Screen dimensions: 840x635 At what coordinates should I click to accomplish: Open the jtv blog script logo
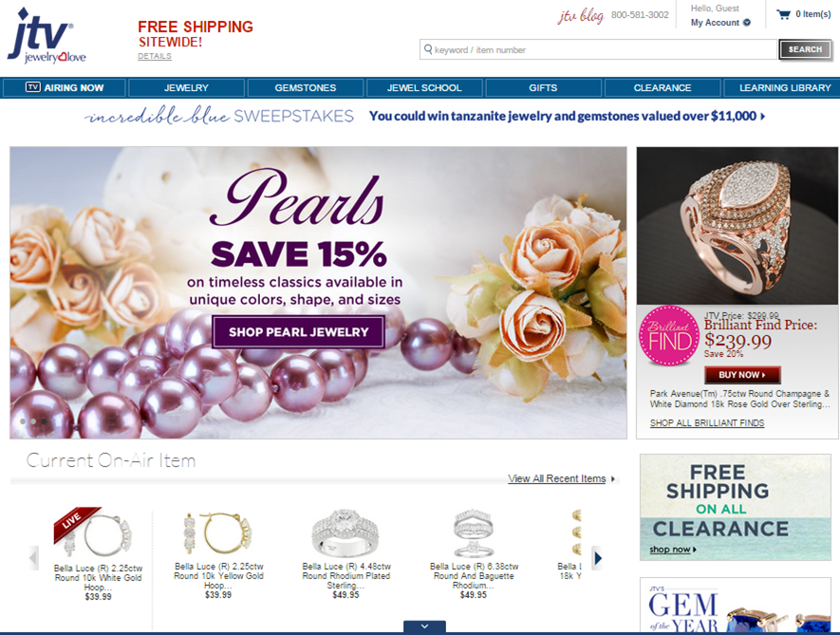click(581, 15)
